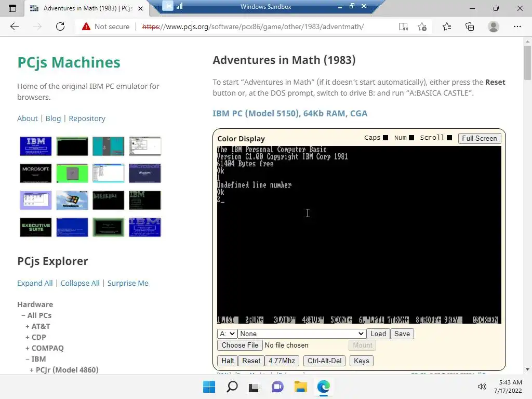Open Chat app on taskbar
Image resolution: width=532 pixels, height=399 pixels.
(277, 387)
